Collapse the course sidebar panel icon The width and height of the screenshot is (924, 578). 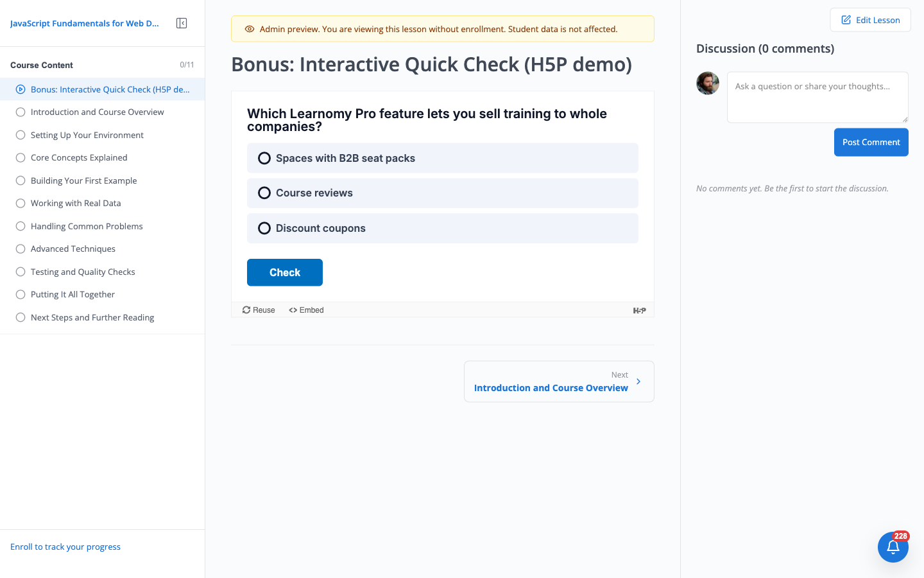coord(182,23)
